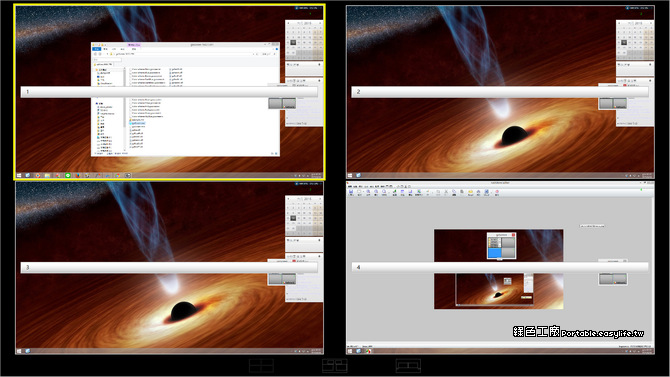Click Internet Explorer icon on desktop 2 taskbar
This screenshot has width=670, height=377.
point(358,175)
